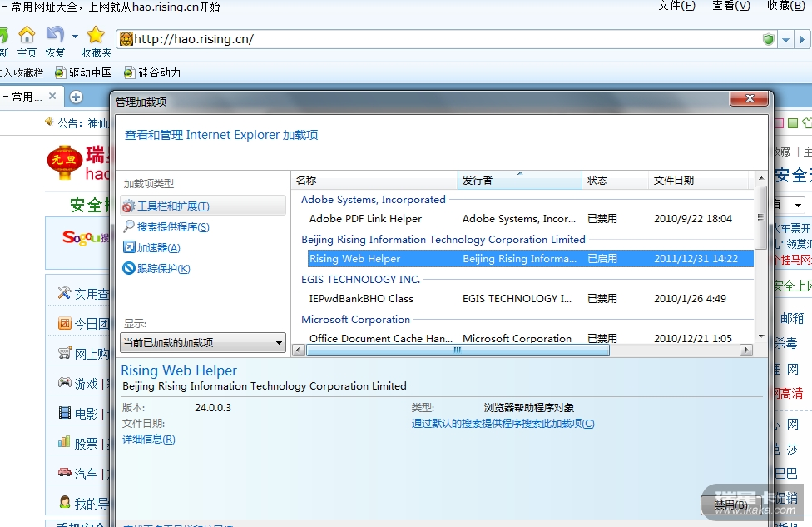Viewport: 812px width, 527px height.
Task: Open 详细信息(R) link
Action: 149,440
